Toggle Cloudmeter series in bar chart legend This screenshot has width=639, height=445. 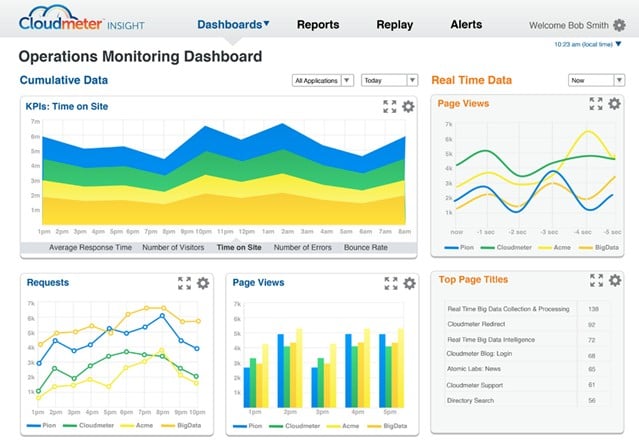tap(295, 426)
